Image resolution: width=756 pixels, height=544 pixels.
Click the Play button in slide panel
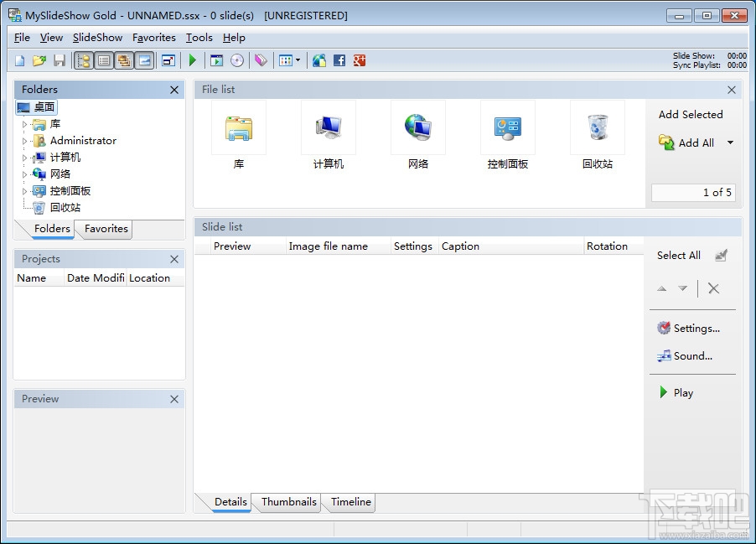[x=676, y=392]
